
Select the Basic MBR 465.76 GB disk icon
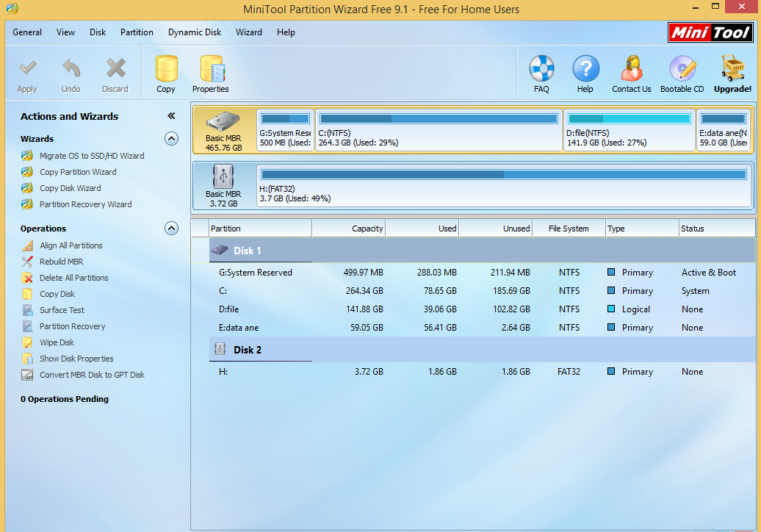click(223, 121)
